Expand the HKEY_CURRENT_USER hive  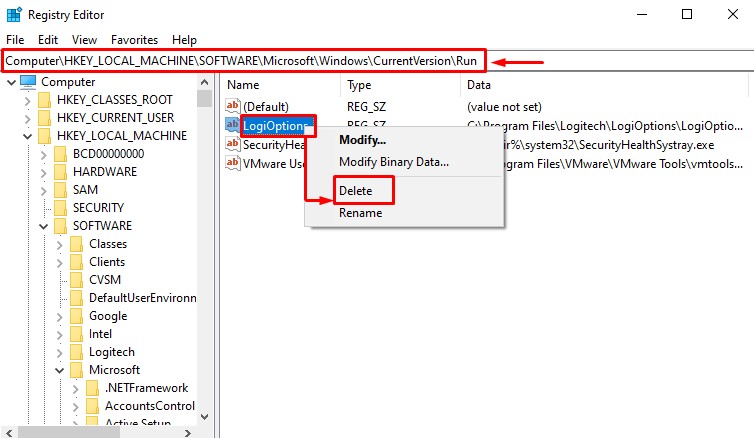point(27,118)
